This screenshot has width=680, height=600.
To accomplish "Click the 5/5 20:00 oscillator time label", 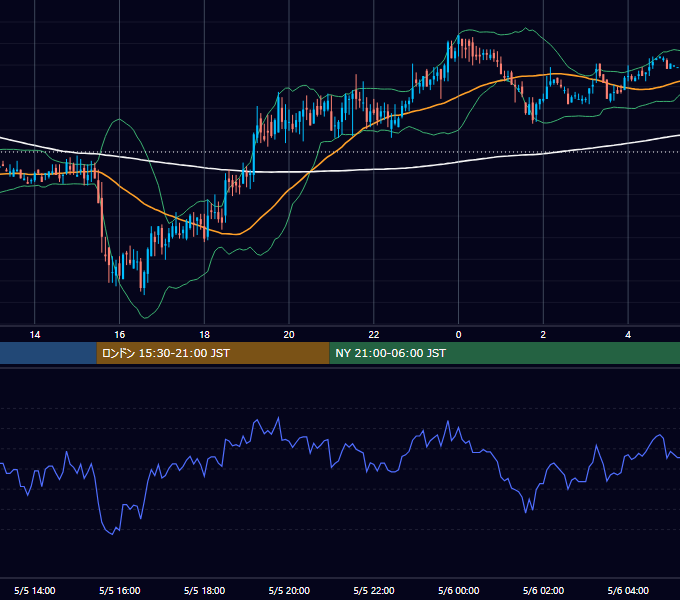I will pyautogui.click(x=289, y=590).
